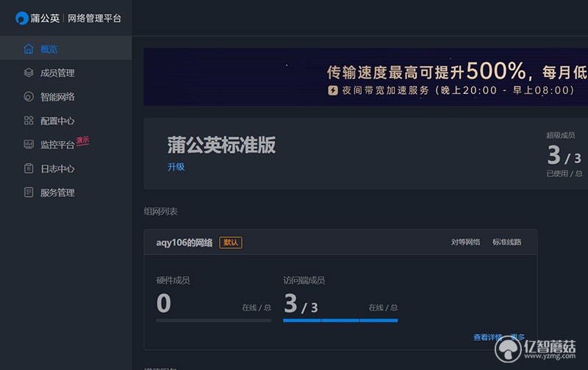Click the 组网列表 section heading
This screenshot has width=588, height=370.
pos(160,211)
